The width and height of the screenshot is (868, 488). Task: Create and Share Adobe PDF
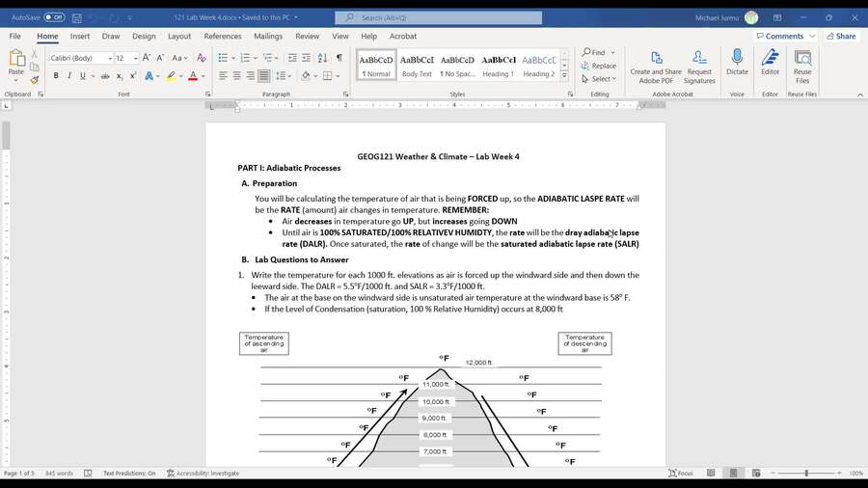pyautogui.click(x=656, y=67)
